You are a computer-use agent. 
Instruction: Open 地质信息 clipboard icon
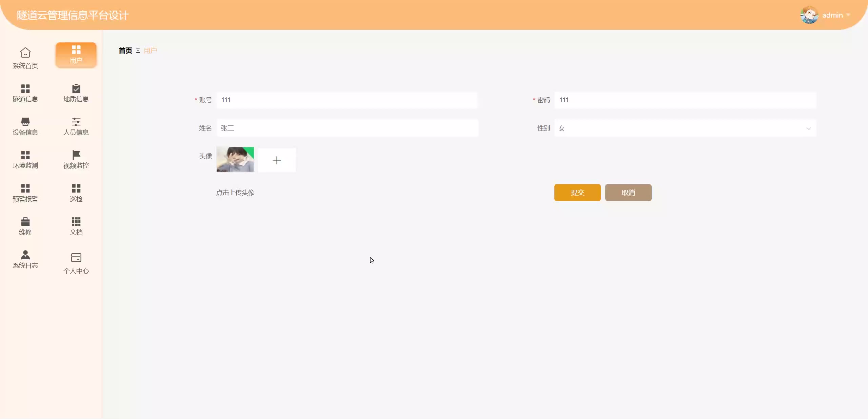(76, 88)
